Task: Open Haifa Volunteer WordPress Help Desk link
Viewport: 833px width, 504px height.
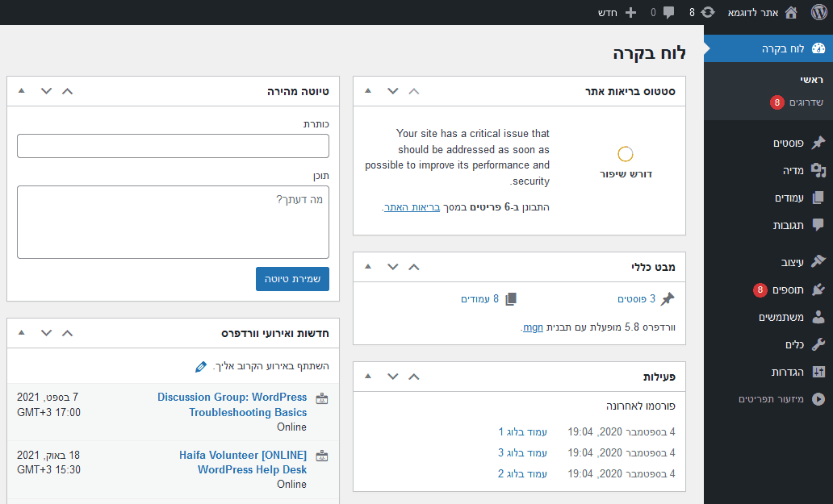Action: (243, 462)
